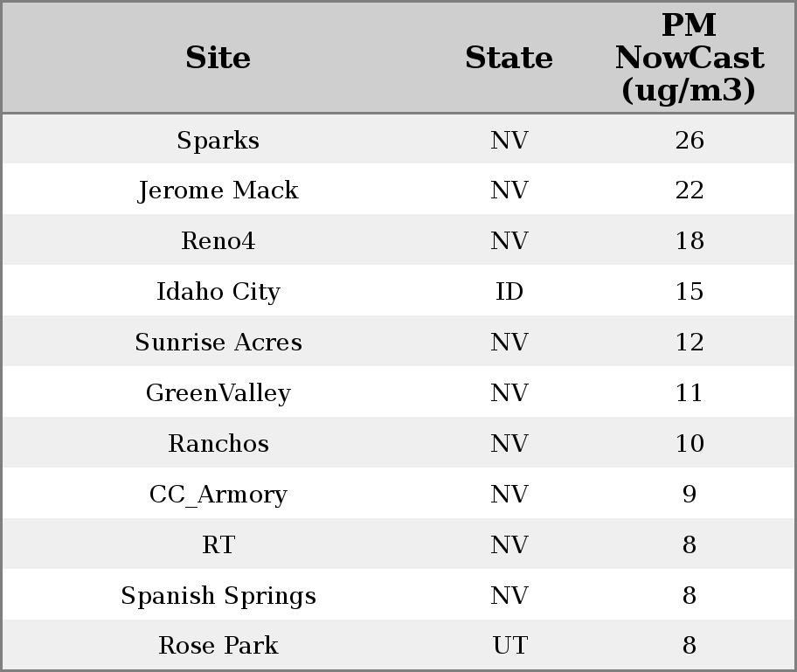Select the RT site cell
The width and height of the screenshot is (797, 672).
coord(218,545)
